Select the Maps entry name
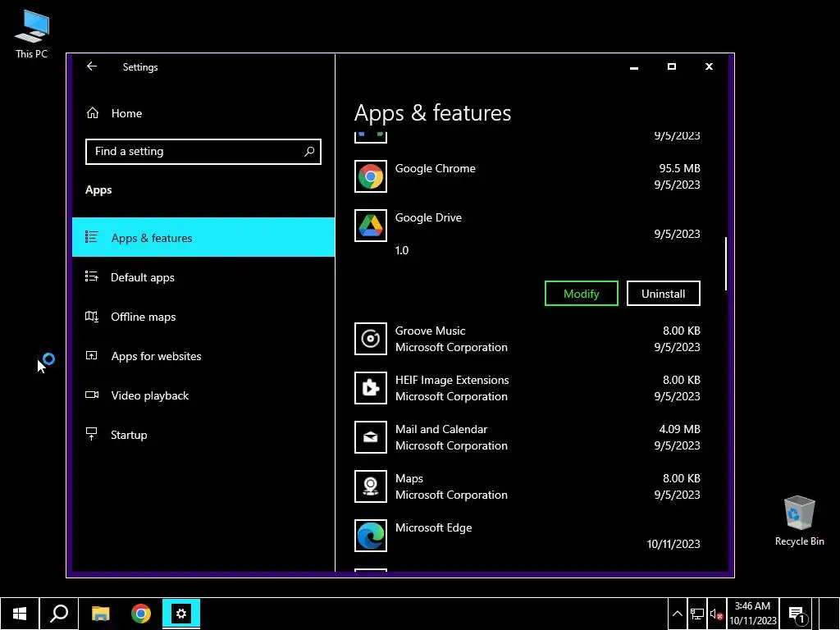 click(409, 478)
